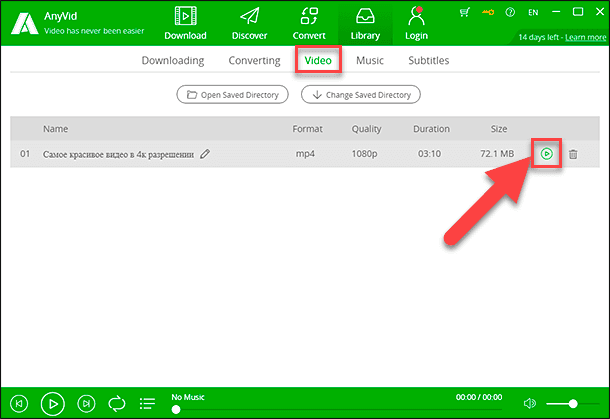Click the Duration column header
610x419 pixels.
[431, 129]
